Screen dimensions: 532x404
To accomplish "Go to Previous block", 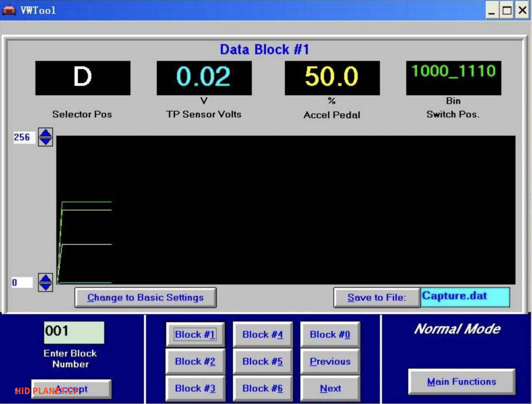I will [x=330, y=361].
